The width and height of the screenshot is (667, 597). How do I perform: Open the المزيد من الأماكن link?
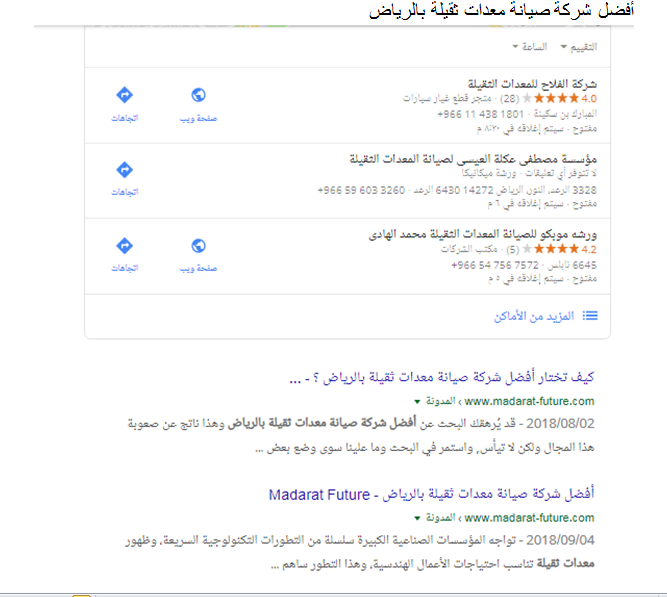coord(533,316)
